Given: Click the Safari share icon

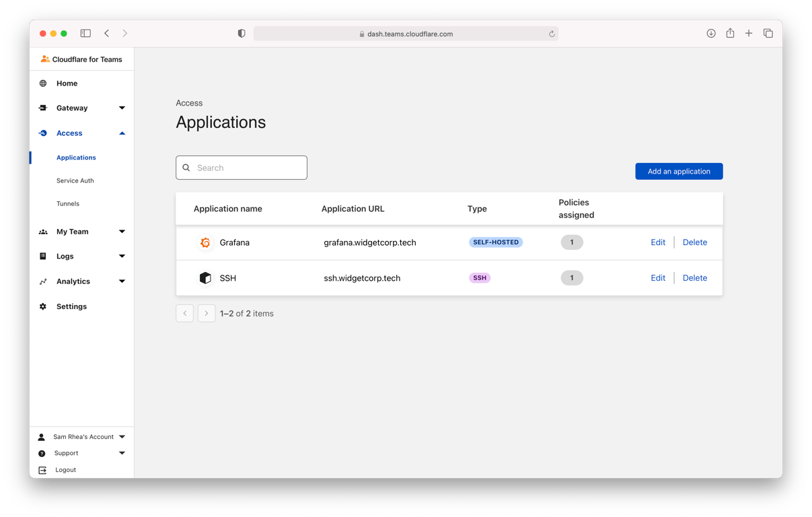Looking at the screenshot, I should tap(730, 33).
